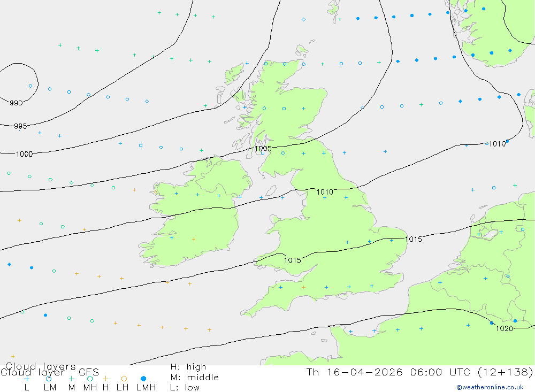Click the 1020 isobar label
Screen dimensions: 535x392
tap(505, 328)
